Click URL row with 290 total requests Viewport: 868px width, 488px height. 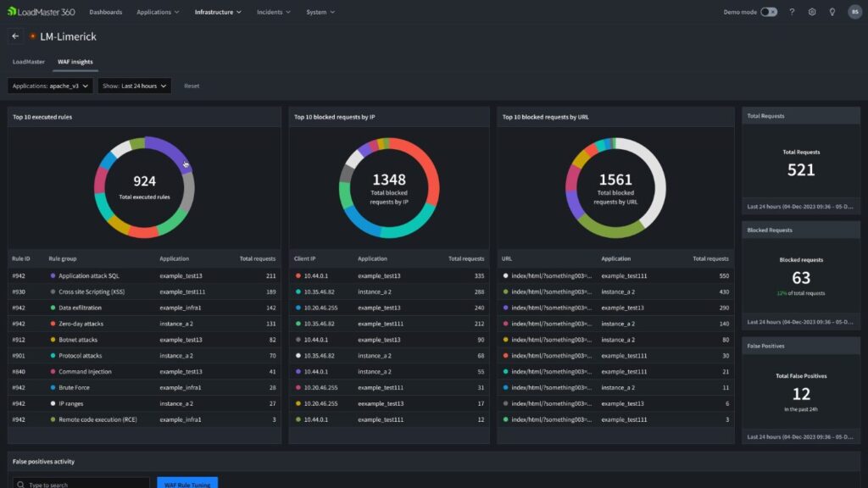point(615,308)
